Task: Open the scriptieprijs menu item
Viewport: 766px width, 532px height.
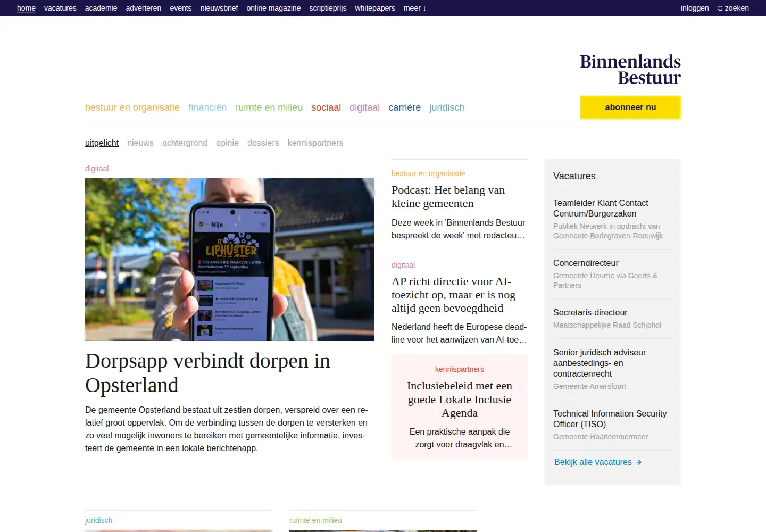Action: point(328,8)
